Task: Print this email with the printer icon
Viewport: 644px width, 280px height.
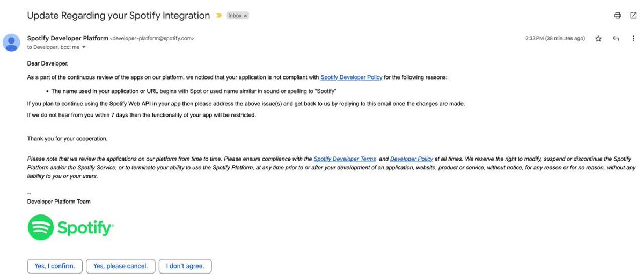Action: 618,16
